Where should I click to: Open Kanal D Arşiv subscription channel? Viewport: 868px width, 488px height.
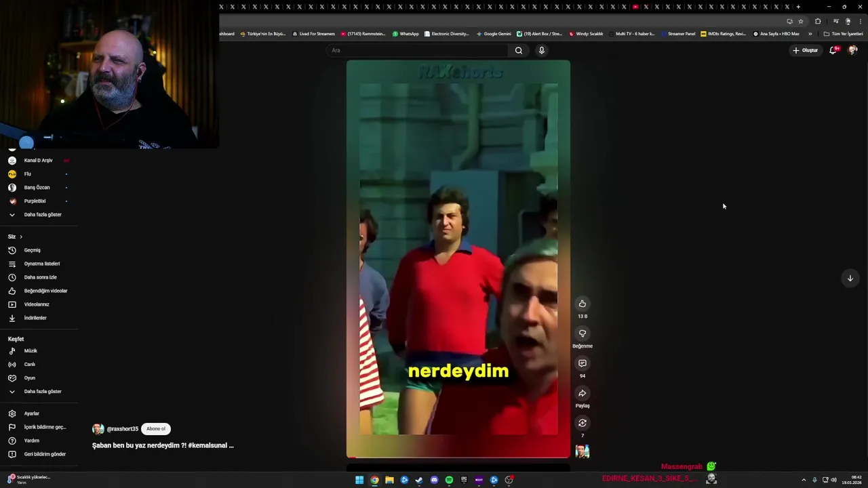pos(39,161)
